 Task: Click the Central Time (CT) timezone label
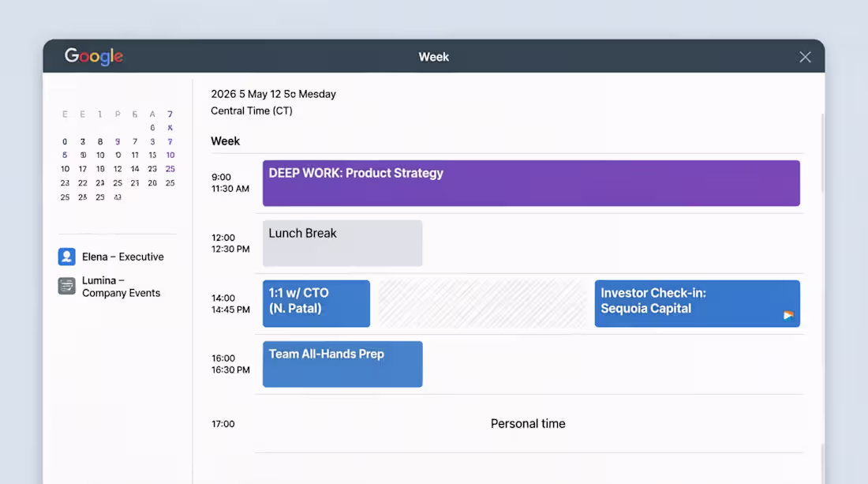point(251,111)
